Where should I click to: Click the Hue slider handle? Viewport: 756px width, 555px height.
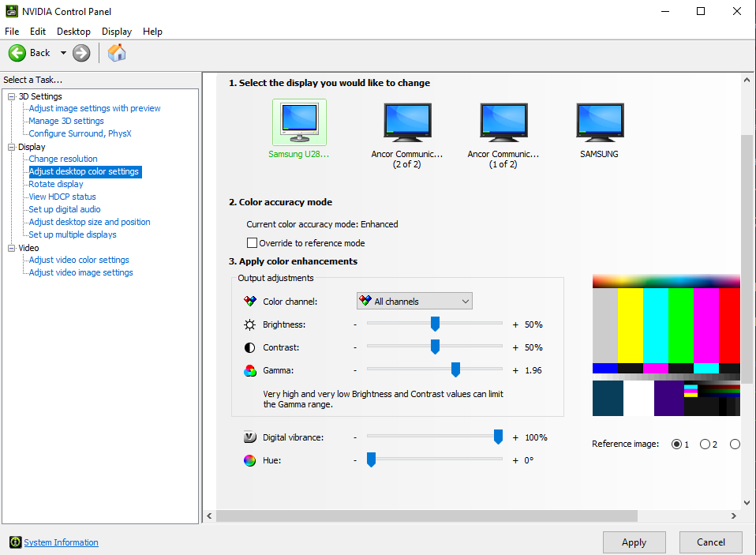371,459
